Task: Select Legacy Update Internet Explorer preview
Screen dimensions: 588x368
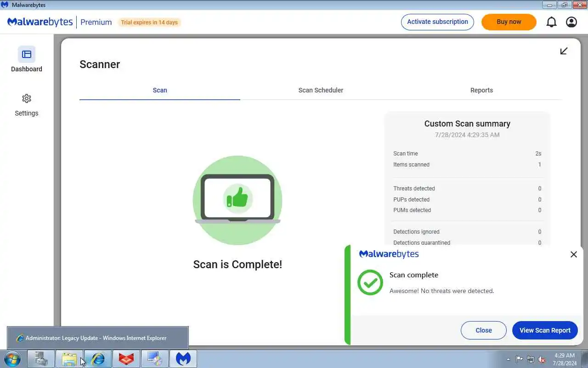Action: pos(98,338)
